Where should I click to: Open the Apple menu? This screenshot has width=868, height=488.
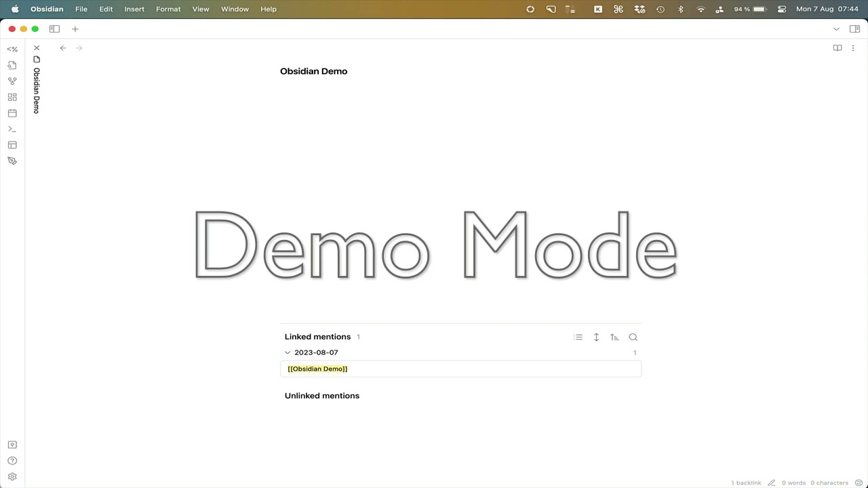click(15, 9)
